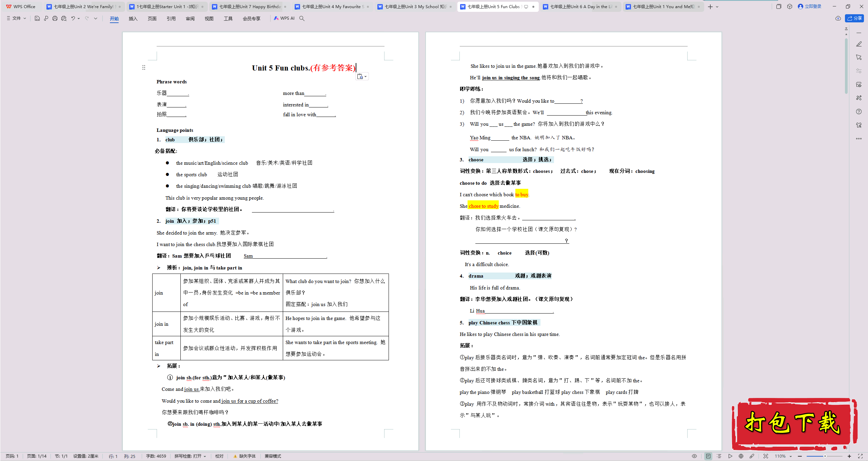
Task: Toggle outline view mode in status bar
Action: (x=719, y=456)
